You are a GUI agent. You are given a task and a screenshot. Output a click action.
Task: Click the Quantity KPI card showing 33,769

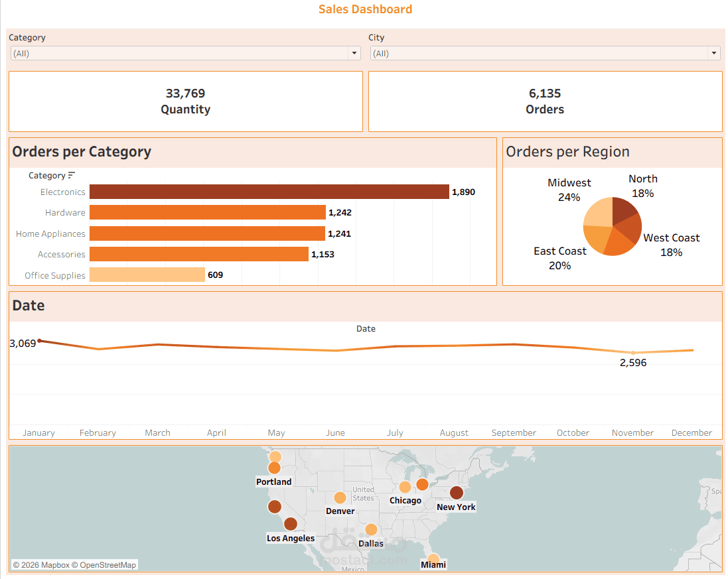[x=185, y=101]
